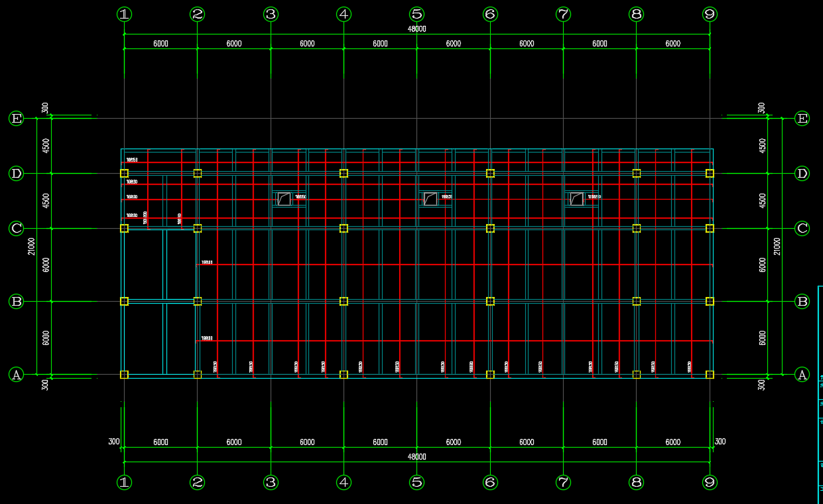Image resolution: width=823 pixels, height=504 pixels.
Task: Select top 6000 dimension between axes 1 and 2
Action: click(x=160, y=44)
